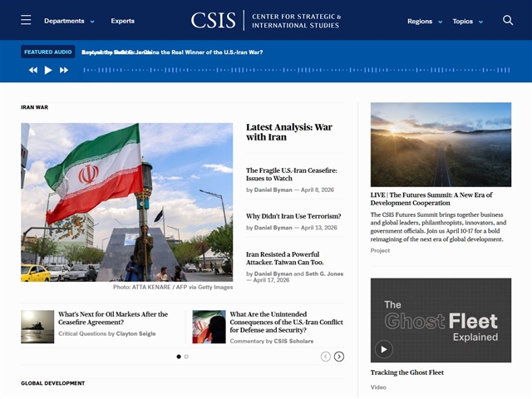Click the FEATURED AUDIO label

click(x=48, y=52)
